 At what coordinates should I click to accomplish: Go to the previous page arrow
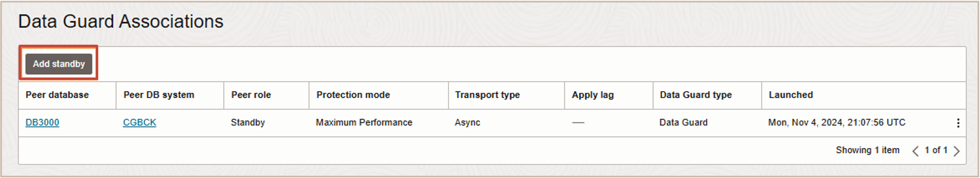coord(915,151)
